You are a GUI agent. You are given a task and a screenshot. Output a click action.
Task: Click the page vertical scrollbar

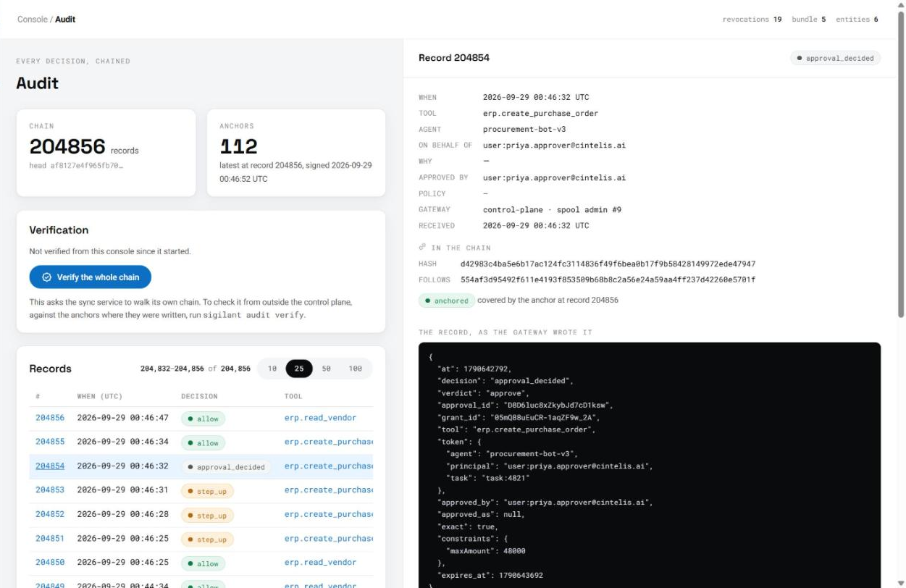tap(901, 167)
